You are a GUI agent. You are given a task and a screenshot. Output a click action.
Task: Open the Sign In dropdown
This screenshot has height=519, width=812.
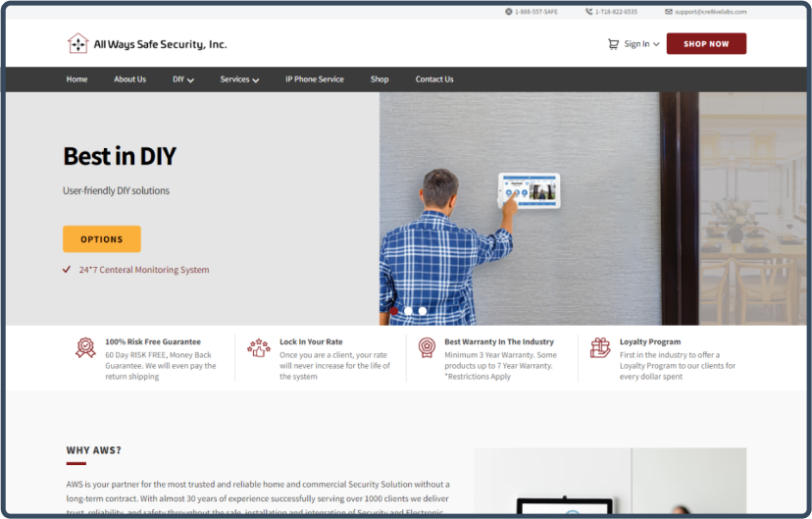[641, 44]
